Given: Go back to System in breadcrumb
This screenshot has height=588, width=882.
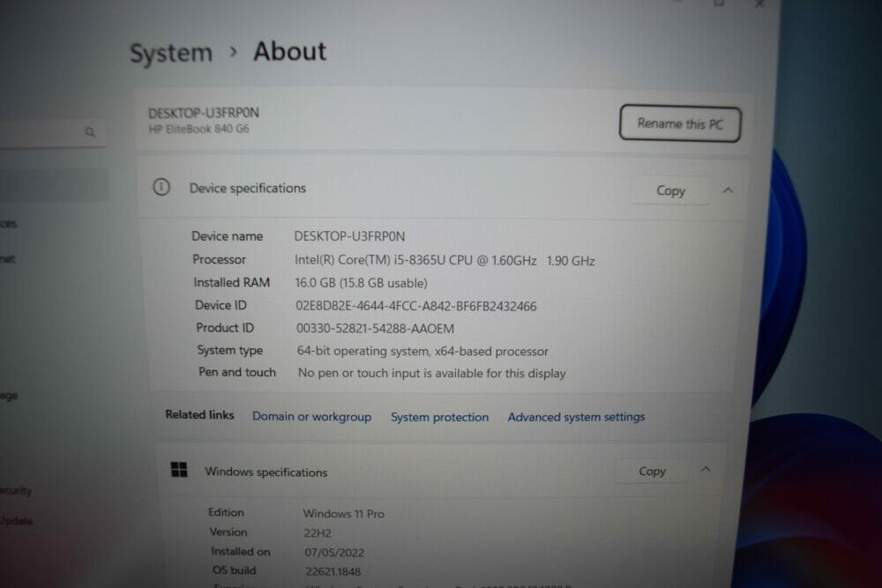Looking at the screenshot, I should [x=171, y=54].
